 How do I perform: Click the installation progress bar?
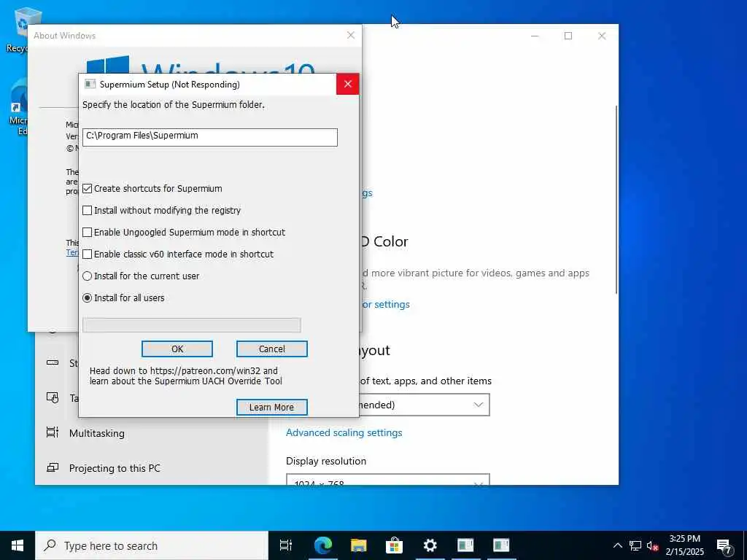[x=192, y=325]
